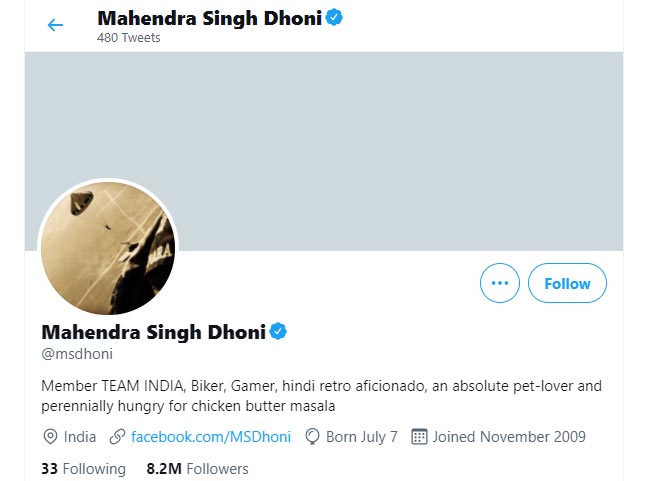Screen dimensions: 648x481
Task: Open the grey header banner image
Action: (324, 151)
